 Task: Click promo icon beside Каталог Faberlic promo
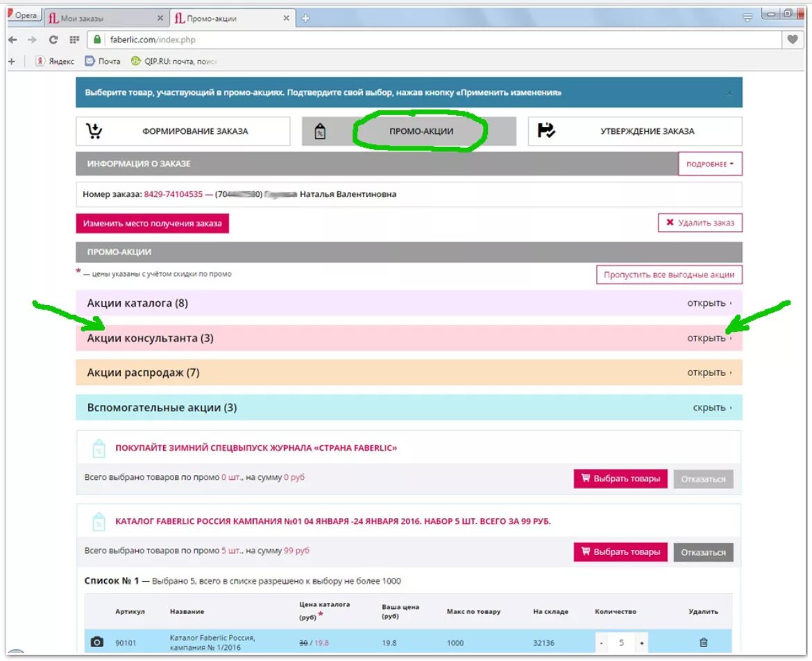click(x=99, y=522)
